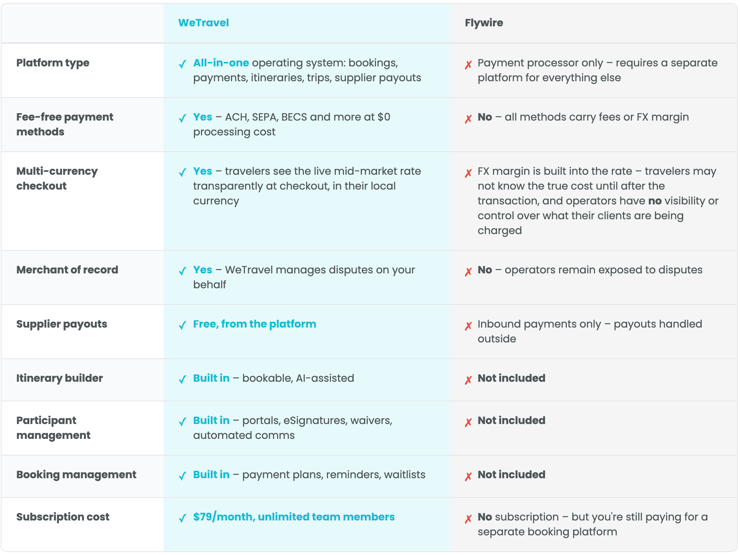Click the red X in Participant management row

click(468, 422)
